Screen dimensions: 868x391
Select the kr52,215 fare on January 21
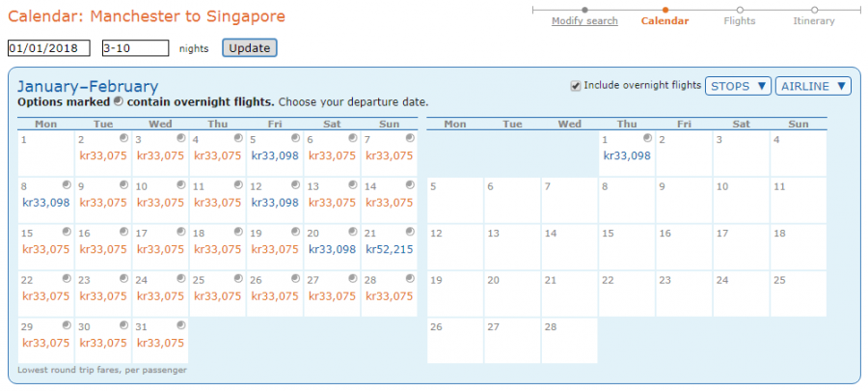[x=389, y=249]
